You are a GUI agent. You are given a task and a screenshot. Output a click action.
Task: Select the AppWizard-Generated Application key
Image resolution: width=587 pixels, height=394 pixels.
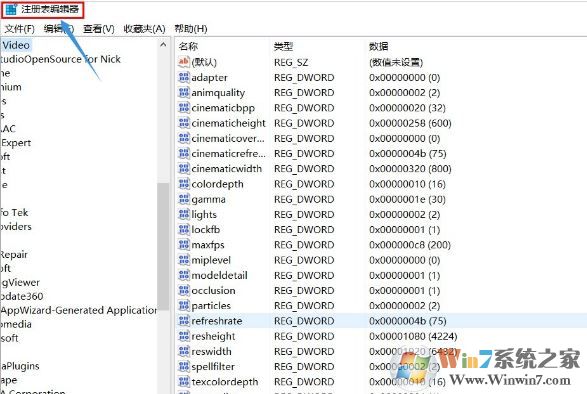(79, 310)
